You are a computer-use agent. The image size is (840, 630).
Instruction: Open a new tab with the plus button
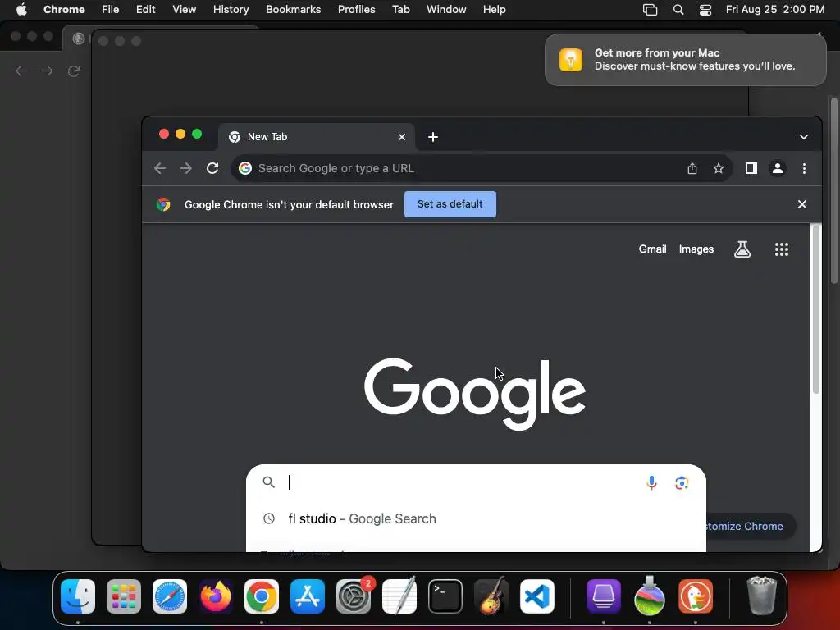coord(433,137)
